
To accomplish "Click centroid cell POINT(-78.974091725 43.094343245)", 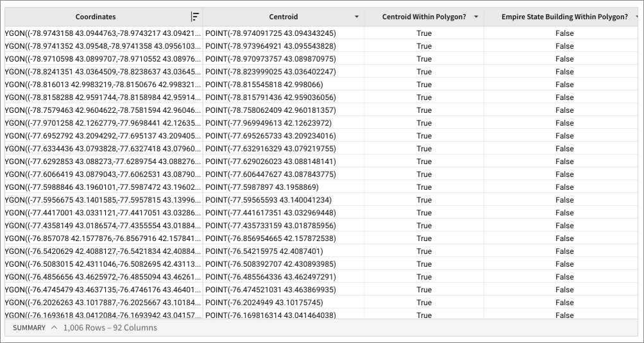I will pyautogui.click(x=270, y=33).
